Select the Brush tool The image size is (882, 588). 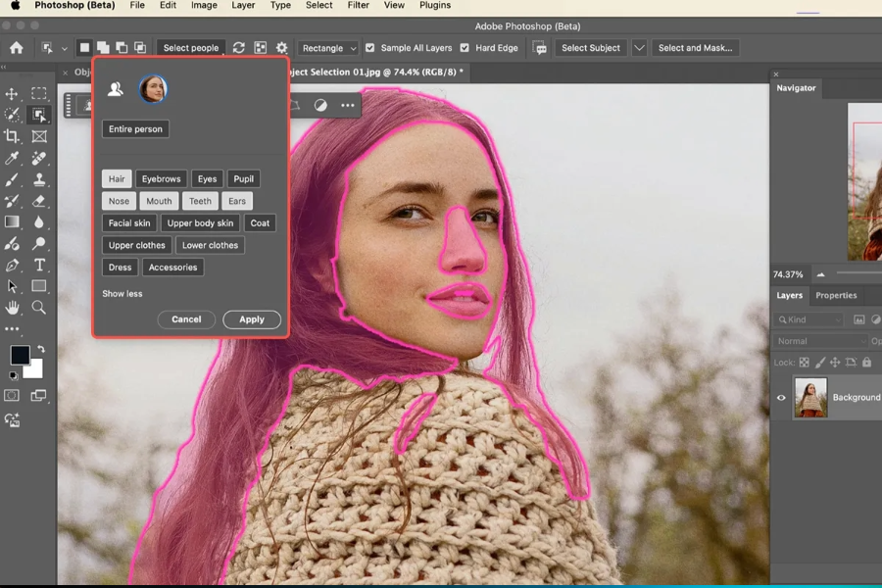[12, 179]
